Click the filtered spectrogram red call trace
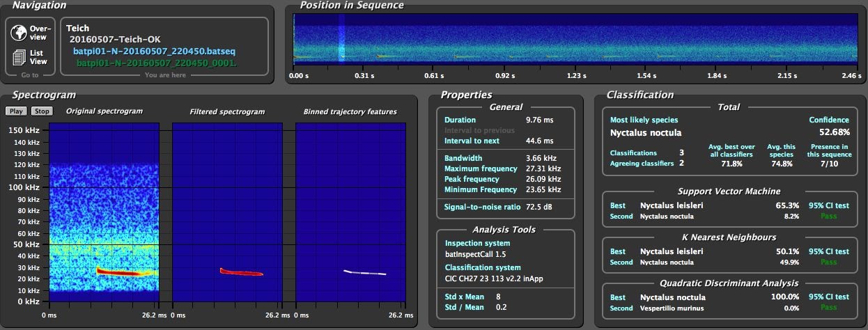The image size is (868, 330). (241, 272)
